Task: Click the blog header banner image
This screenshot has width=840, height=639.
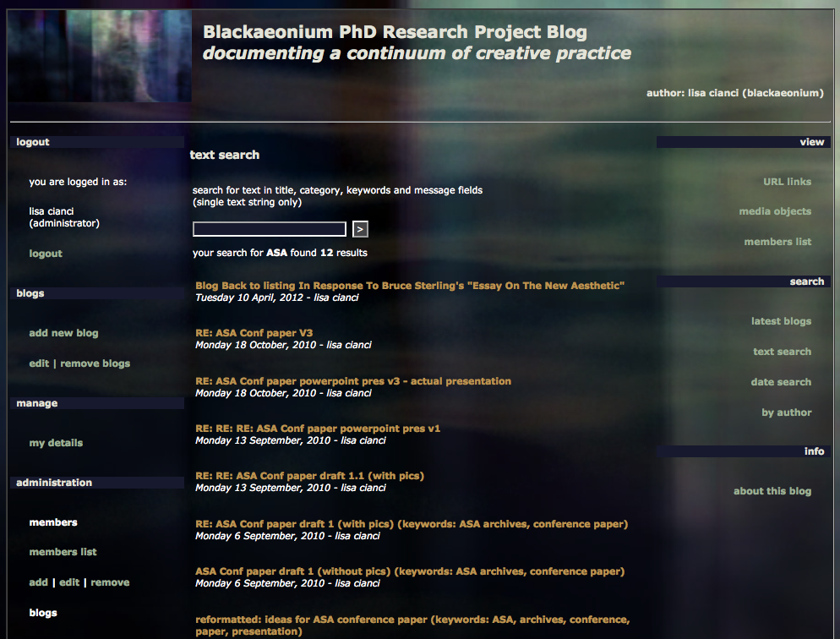Action: (100, 56)
